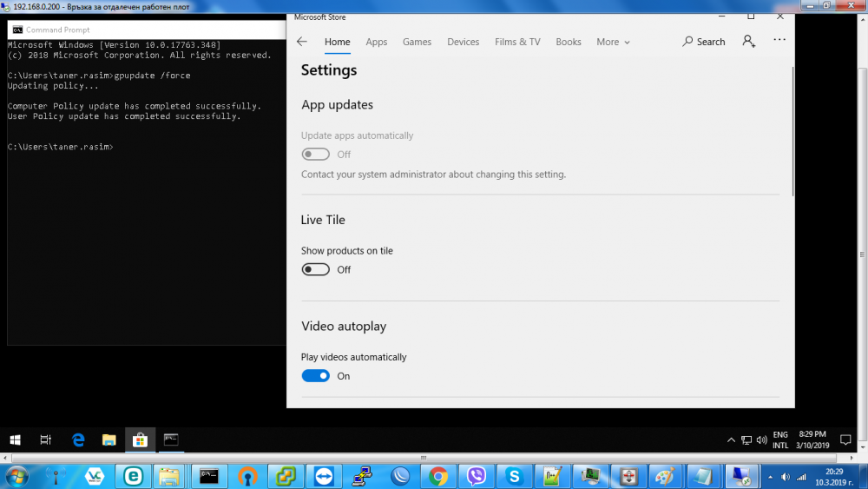This screenshot has width=868, height=489.
Task: Click the ENG INTL language indicator
Action: click(780, 439)
